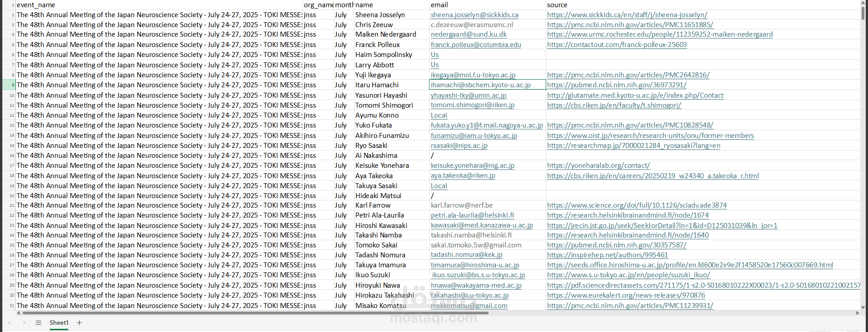Screen dimensions: 868x332
Task: Open the oist.jp former-members source link
Action: (651, 136)
